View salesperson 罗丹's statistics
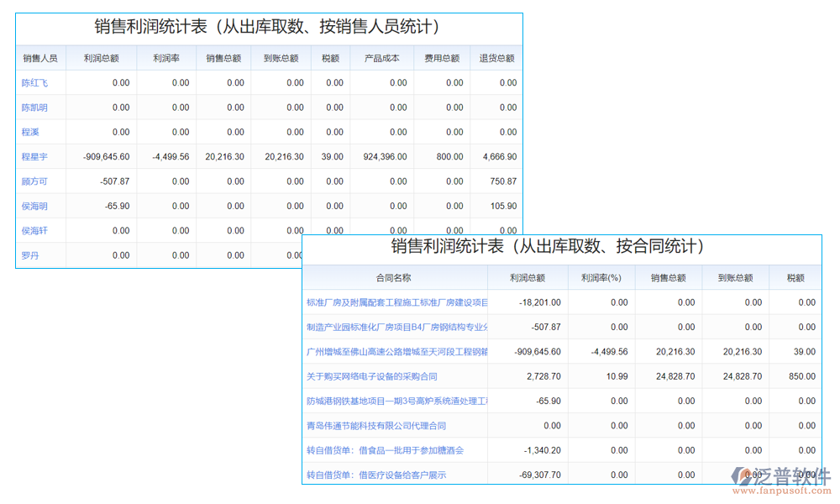 pos(30,255)
